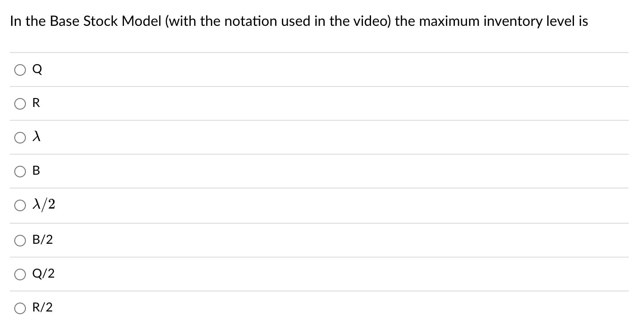This screenshot has width=644, height=336.
Task: Click the λ label text
Action: (36, 137)
